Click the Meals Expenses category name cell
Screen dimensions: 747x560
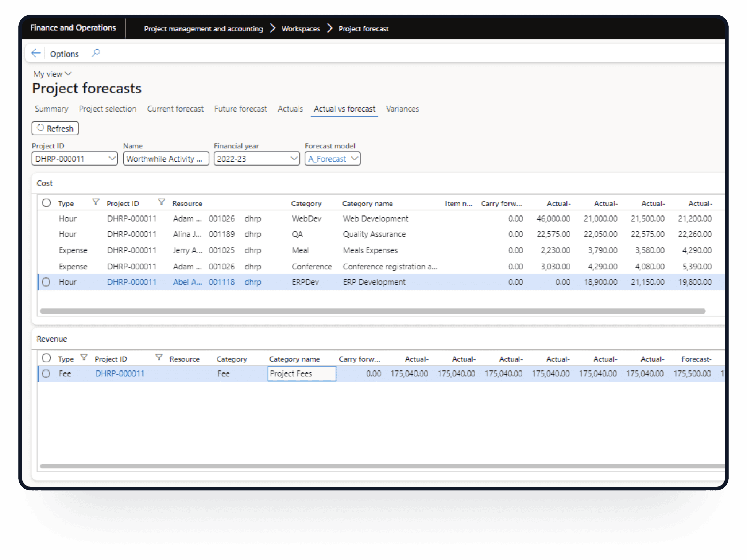[370, 250]
